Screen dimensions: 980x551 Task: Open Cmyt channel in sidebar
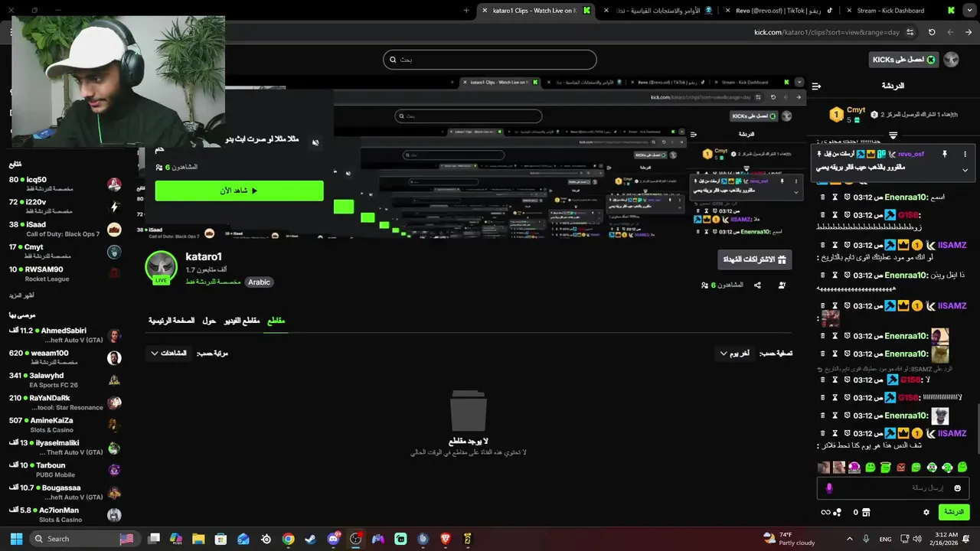pyautogui.click(x=65, y=251)
